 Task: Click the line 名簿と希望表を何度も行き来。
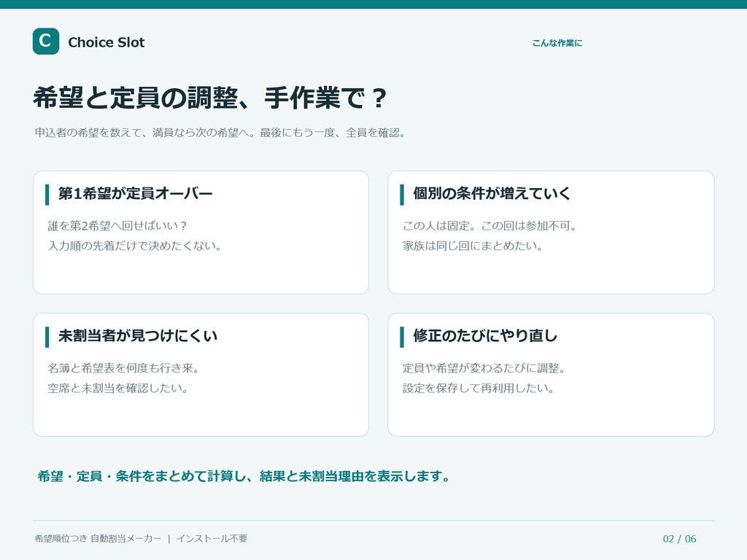pos(123,368)
